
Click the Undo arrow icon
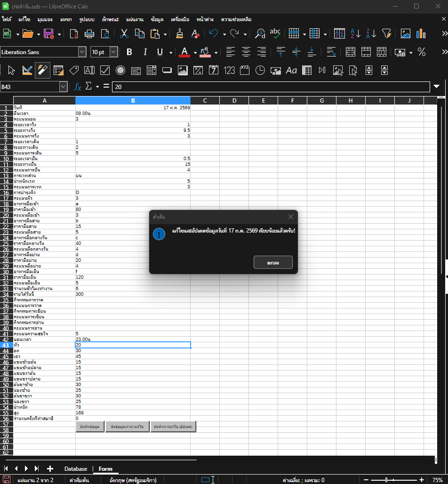[214, 33]
